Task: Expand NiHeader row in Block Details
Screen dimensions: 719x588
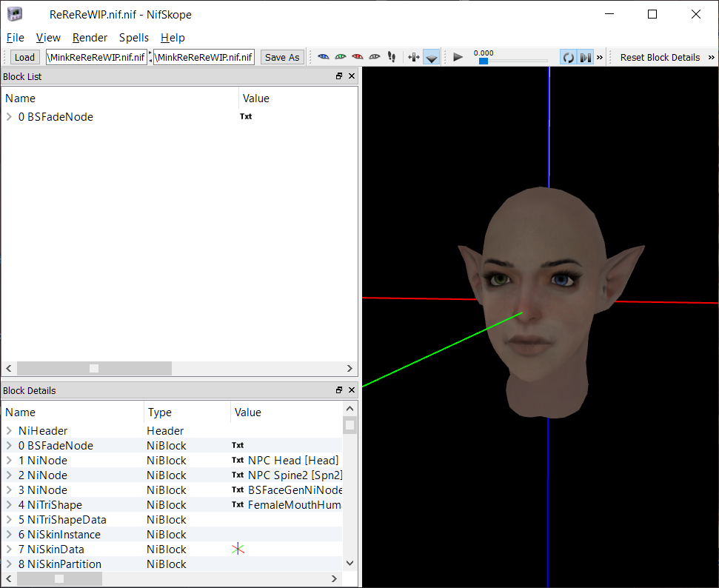Action: point(9,431)
